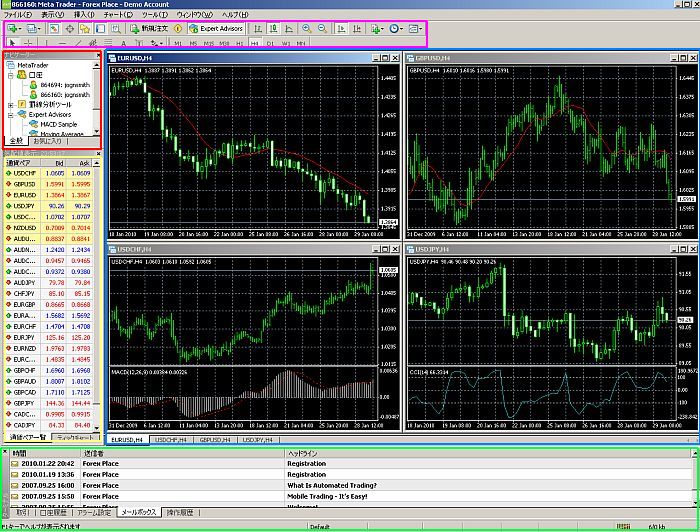700x532 pixels.
Task: Toggle the Auto Scroll chart icon
Action: (341, 29)
